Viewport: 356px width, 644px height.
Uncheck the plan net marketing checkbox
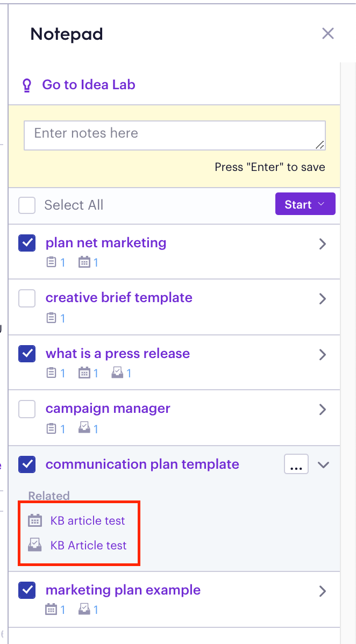[27, 243]
